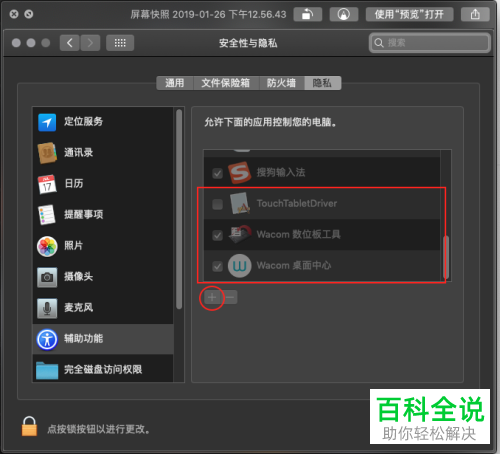500x454 pixels.
Task: Select the TouchTabletDriver app name
Action: pyautogui.click(x=297, y=203)
